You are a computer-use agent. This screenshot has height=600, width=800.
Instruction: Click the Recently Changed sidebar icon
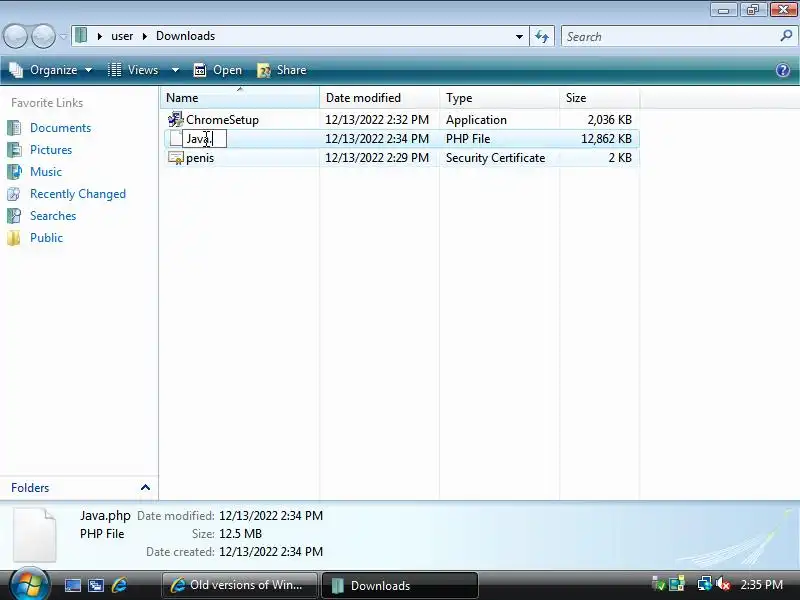pyautogui.click(x=14, y=194)
